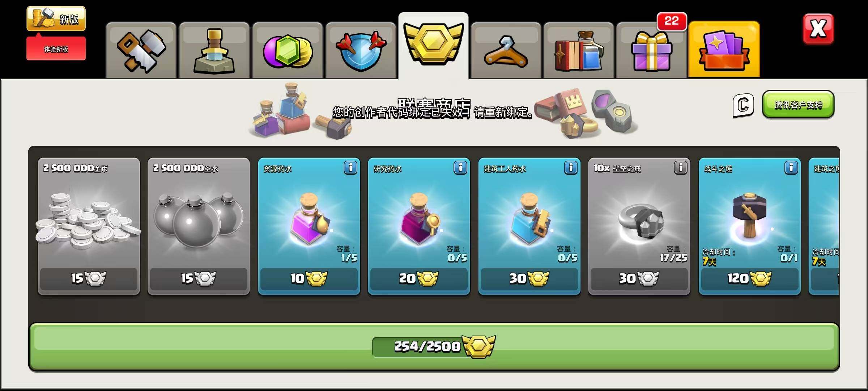Select the purple cards special offers tab
The image size is (868, 391).
click(724, 50)
